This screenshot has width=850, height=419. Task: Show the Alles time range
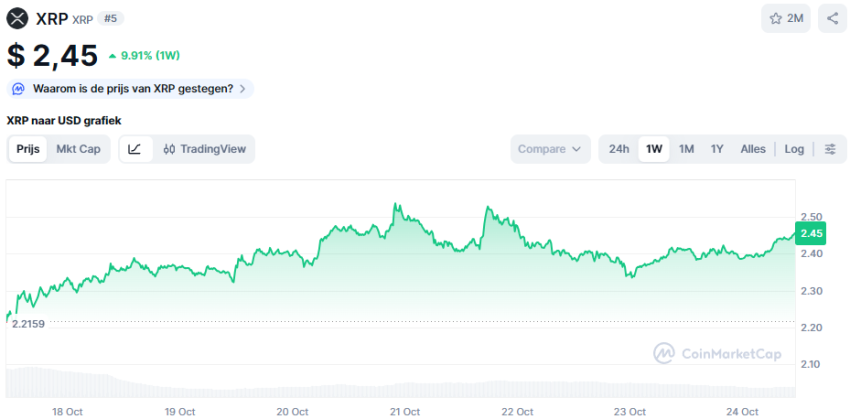tap(753, 149)
